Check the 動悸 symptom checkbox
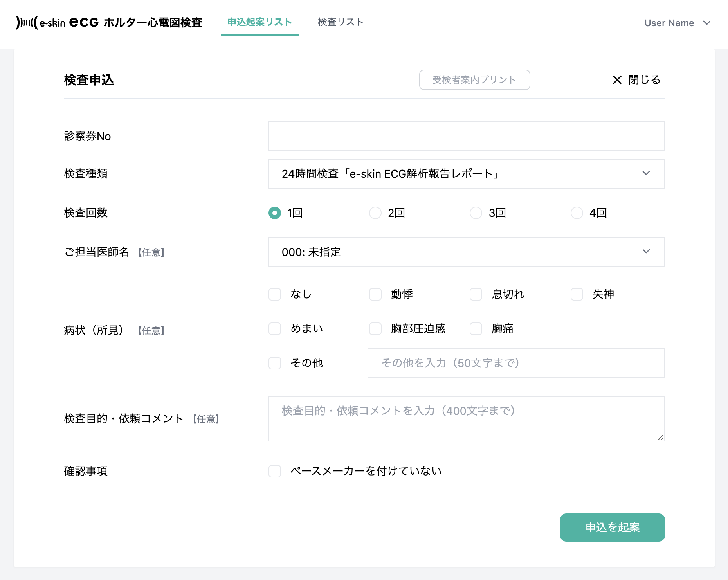728x580 pixels. pyautogui.click(x=375, y=294)
